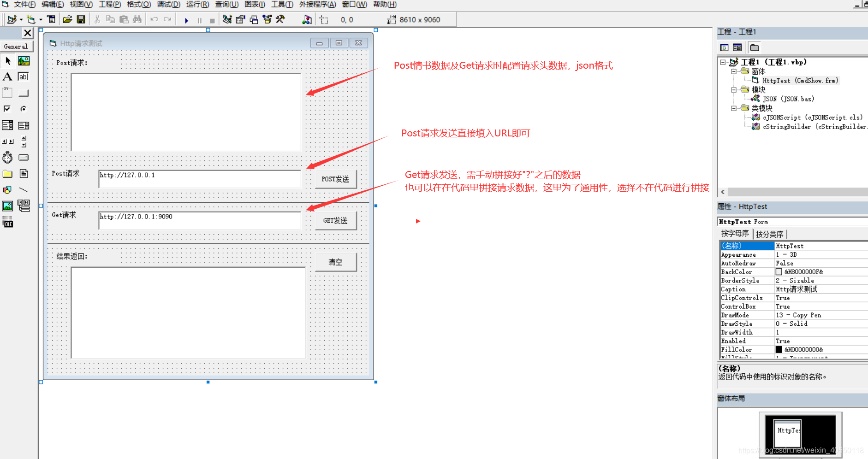
Task: Select the FileListBox control tool
Action: [x=24, y=174]
